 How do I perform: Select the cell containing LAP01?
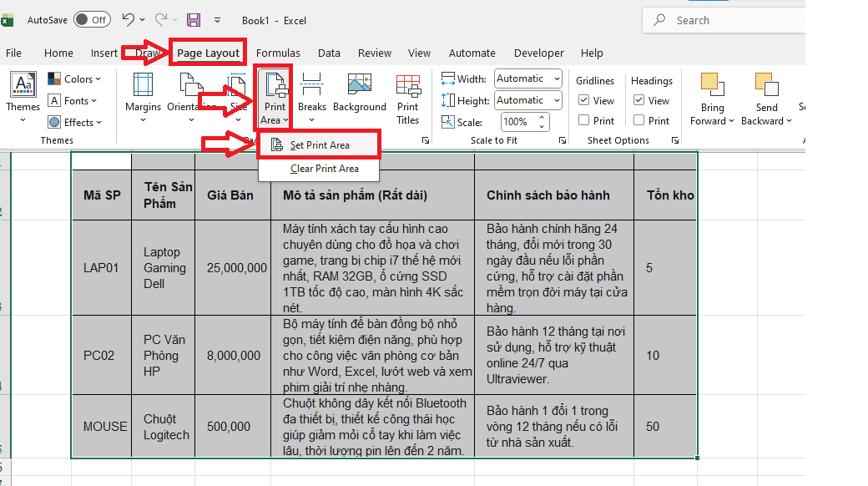click(102, 268)
